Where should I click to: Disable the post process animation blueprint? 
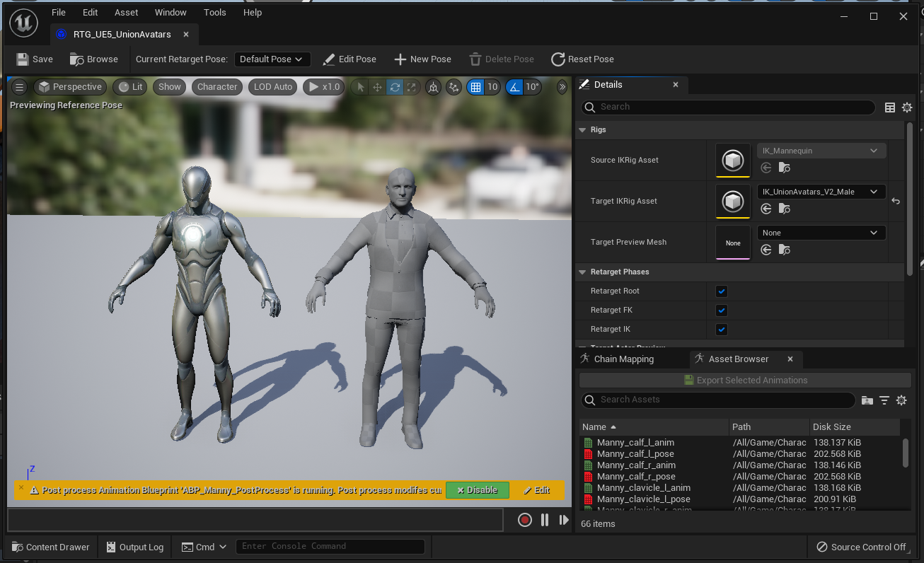click(x=478, y=490)
